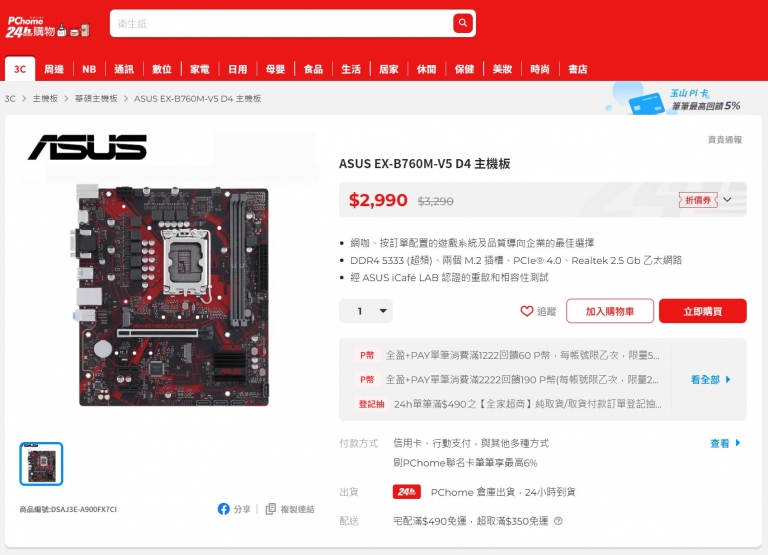The width and height of the screenshot is (768, 555).
Task: Open the 華碩主機板 breadcrumb link
Action: point(96,98)
